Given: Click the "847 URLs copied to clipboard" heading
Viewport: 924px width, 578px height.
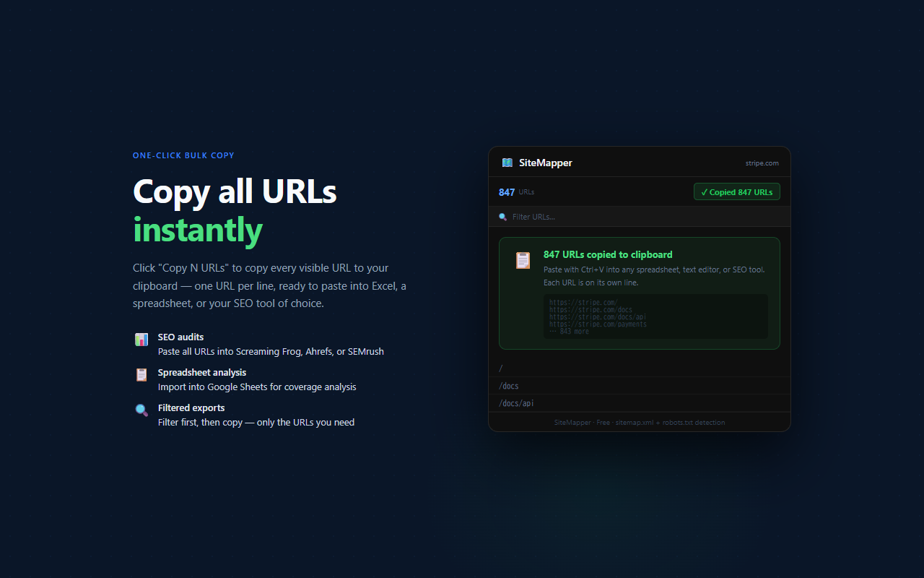Looking at the screenshot, I should pyautogui.click(x=608, y=254).
